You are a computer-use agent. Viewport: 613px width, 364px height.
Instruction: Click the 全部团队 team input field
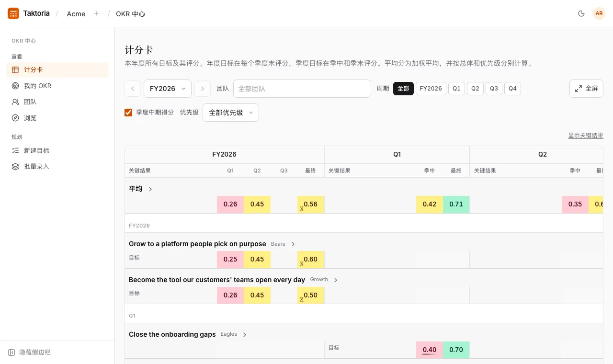click(x=302, y=89)
